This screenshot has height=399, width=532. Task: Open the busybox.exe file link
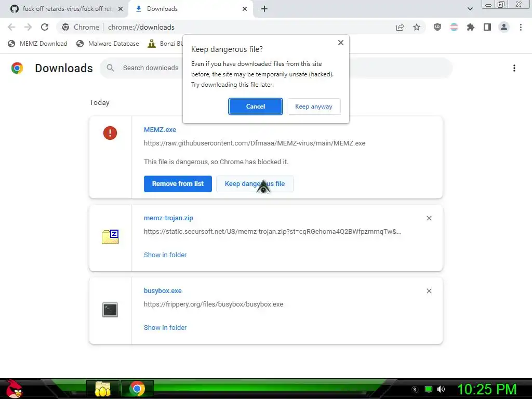(163, 291)
